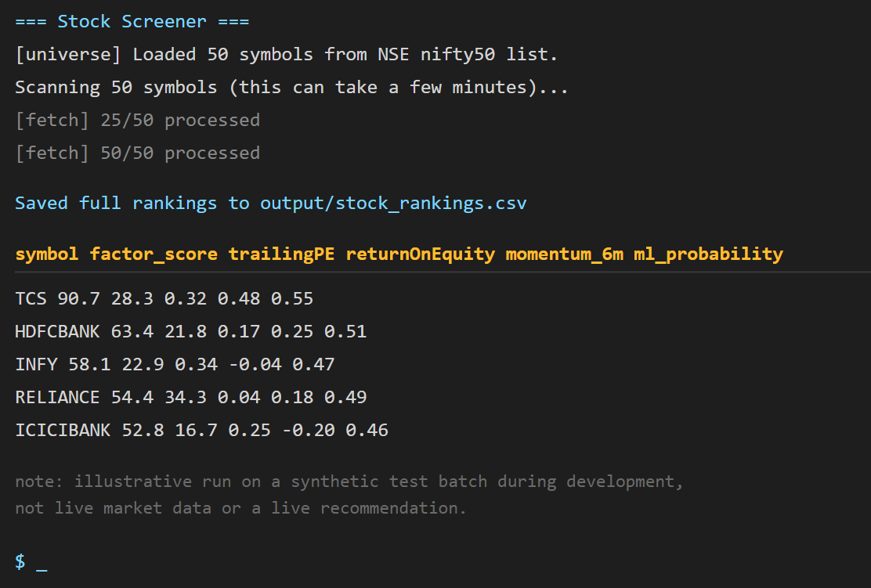Click the 'not live market data' line
The width and height of the screenshot is (871, 588).
(240, 508)
